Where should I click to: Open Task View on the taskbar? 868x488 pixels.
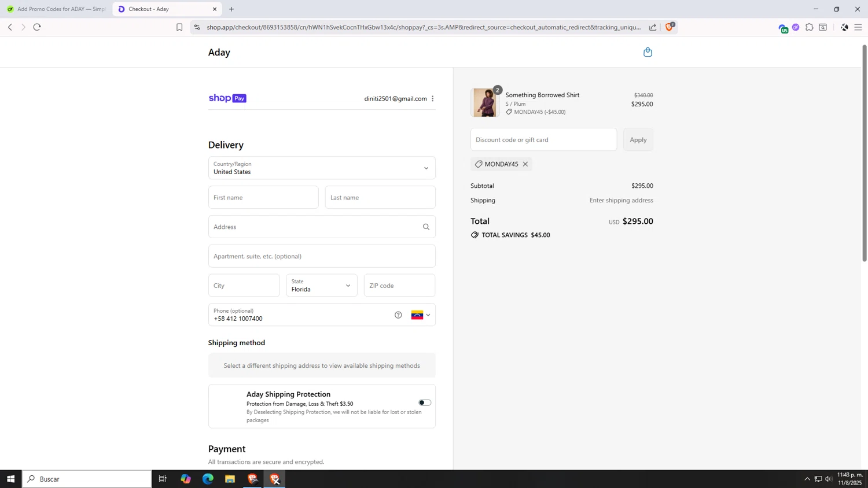[163, 479]
